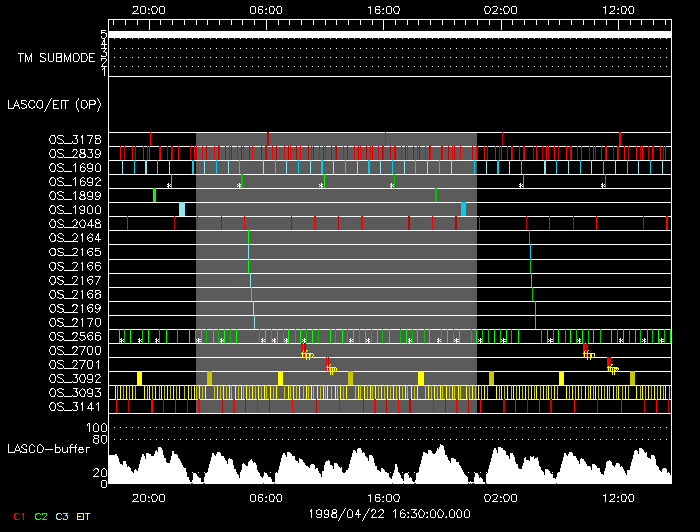The image size is (700, 532).
Task: Select the cyan C3 legend label
Action: 62,517
